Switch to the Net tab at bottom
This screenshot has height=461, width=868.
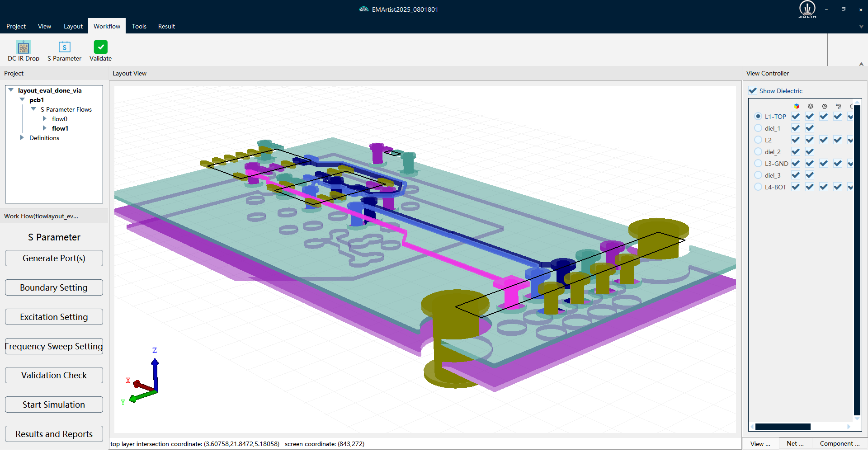click(x=795, y=443)
